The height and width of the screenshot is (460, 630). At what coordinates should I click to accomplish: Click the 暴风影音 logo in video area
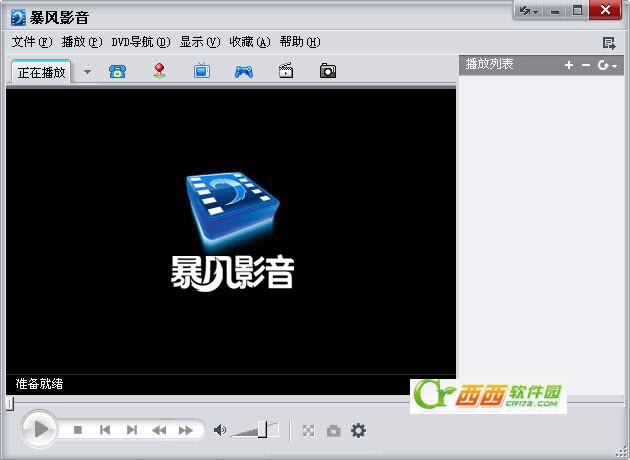click(x=233, y=231)
